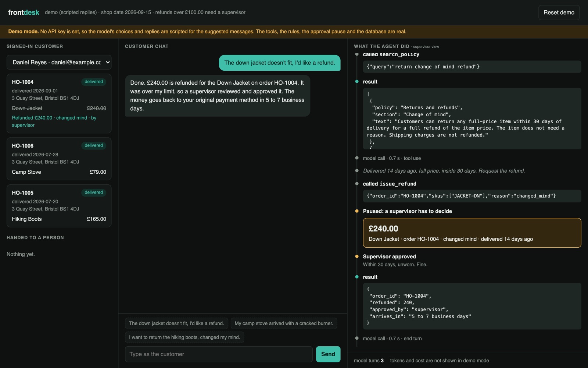Choose the 'camp stove cracked burner' suggestion
The image size is (588, 368).
pos(284,323)
